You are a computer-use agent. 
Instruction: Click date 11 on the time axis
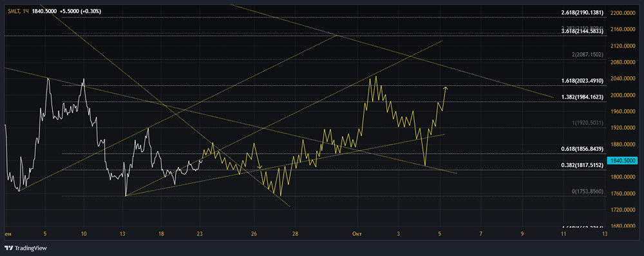click(x=563, y=234)
